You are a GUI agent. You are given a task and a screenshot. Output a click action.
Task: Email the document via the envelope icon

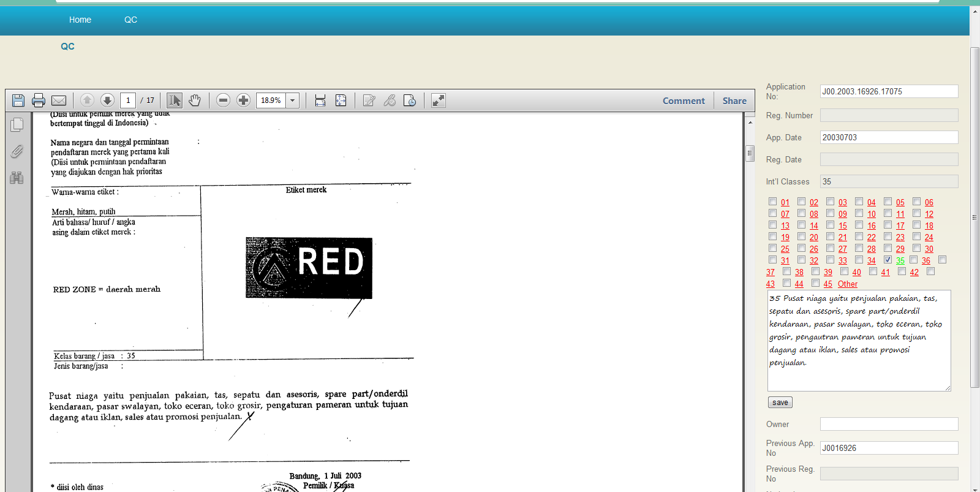[59, 100]
